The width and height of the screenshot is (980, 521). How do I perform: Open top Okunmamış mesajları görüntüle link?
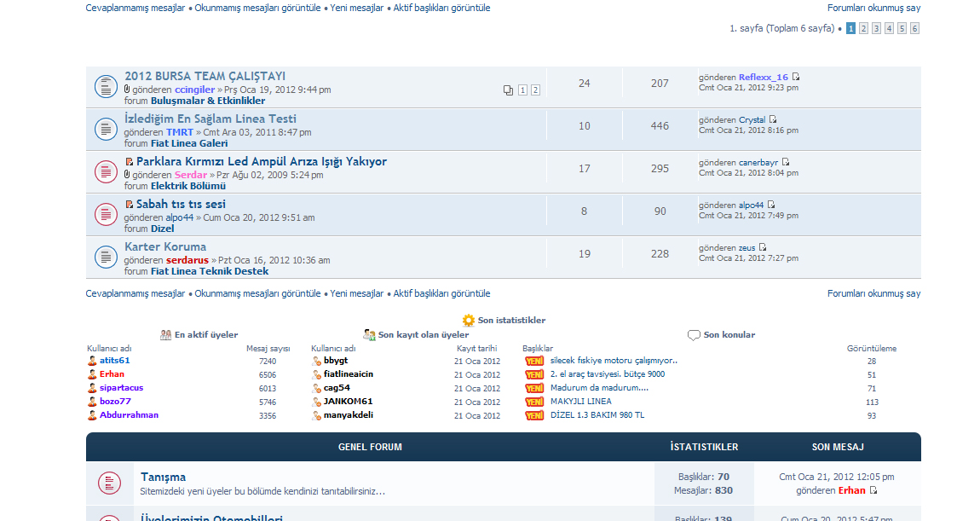[257, 9]
